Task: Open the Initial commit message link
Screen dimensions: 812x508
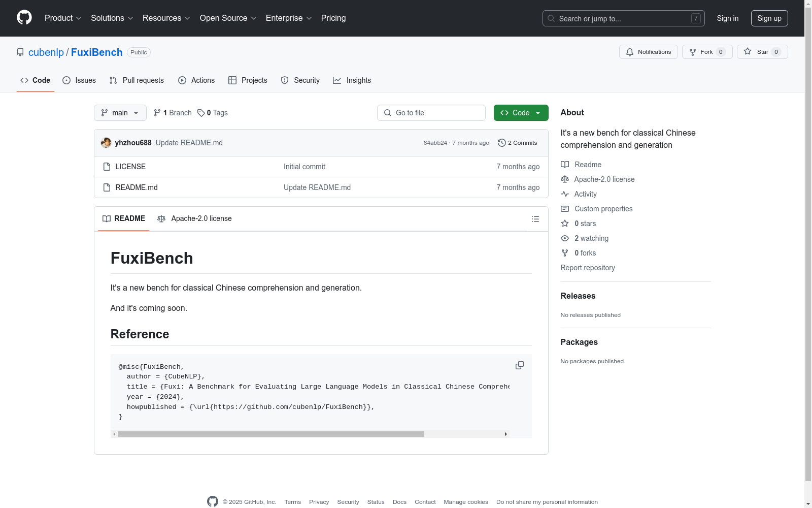Action: (304, 167)
